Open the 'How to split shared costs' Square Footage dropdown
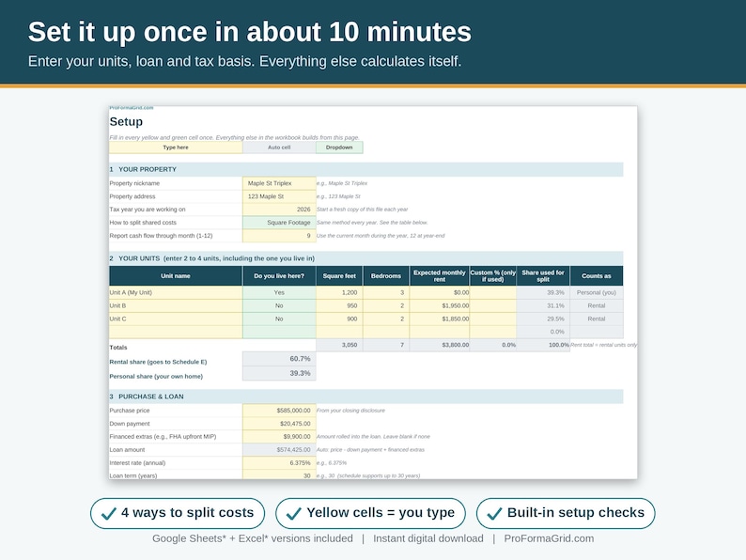Screen dimensions: 746x560 [279, 222]
